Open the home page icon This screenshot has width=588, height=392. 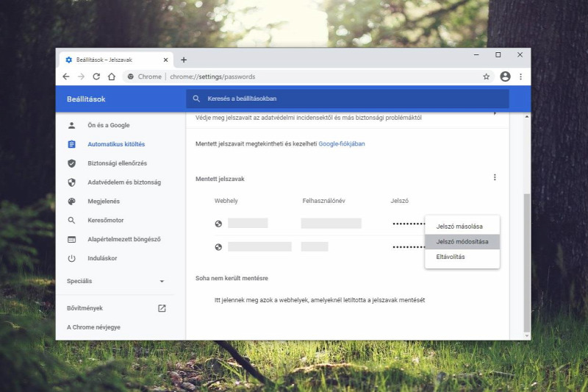click(112, 76)
